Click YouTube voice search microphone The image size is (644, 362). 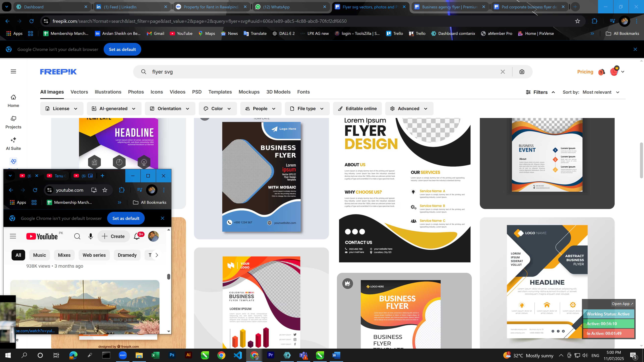[91, 236]
